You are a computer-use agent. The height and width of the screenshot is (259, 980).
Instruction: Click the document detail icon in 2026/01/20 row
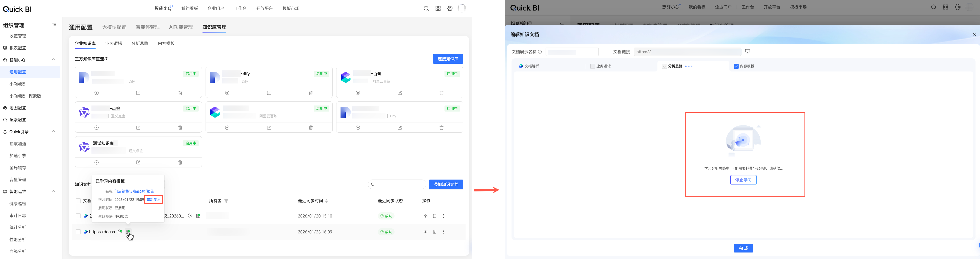click(x=434, y=216)
